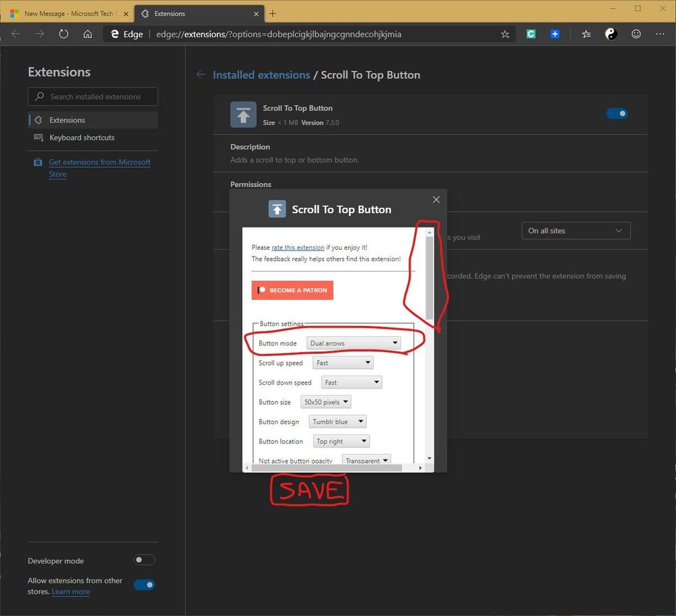The image size is (676, 616).
Task: Click the keyboard icon beside Keyboard shortcuts
Action: click(39, 137)
